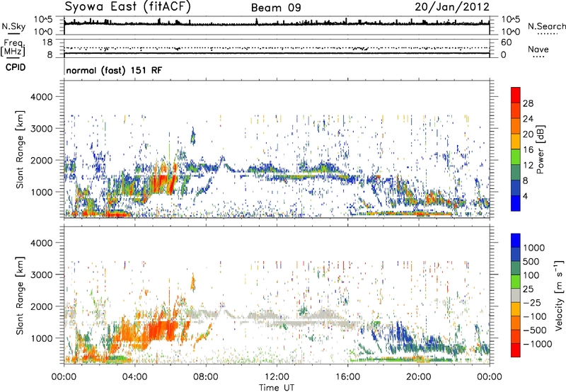Click the '04:00' time axis label
This screenshot has width=566, height=392.
click(135, 377)
